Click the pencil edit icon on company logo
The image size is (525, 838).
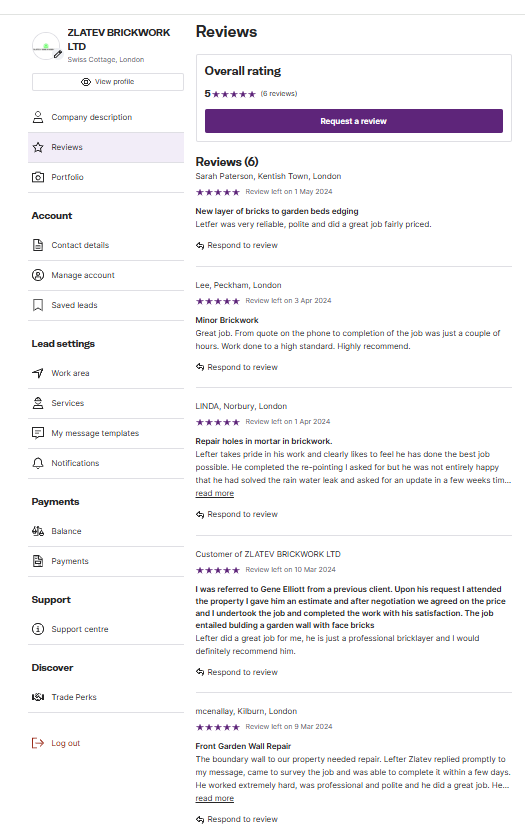[x=57, y=54]
